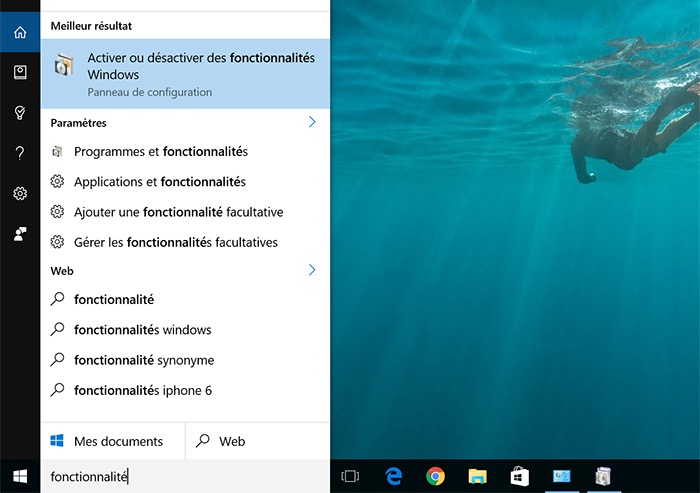Screen dimensions: 700x493
Task: Open File Explorer from the taskbar
Action: click(477, 477)
